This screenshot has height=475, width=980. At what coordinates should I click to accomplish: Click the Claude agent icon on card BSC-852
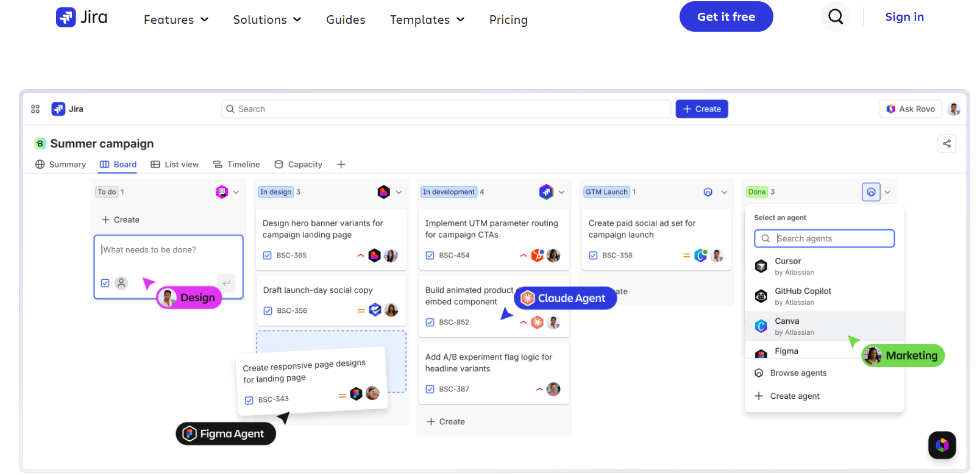[x=537, y=323]
